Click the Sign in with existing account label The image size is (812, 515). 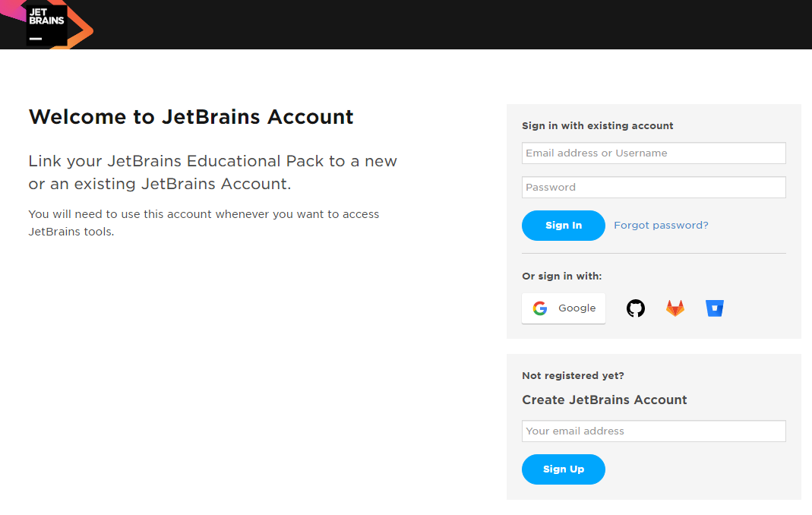(x=598, y=126)
